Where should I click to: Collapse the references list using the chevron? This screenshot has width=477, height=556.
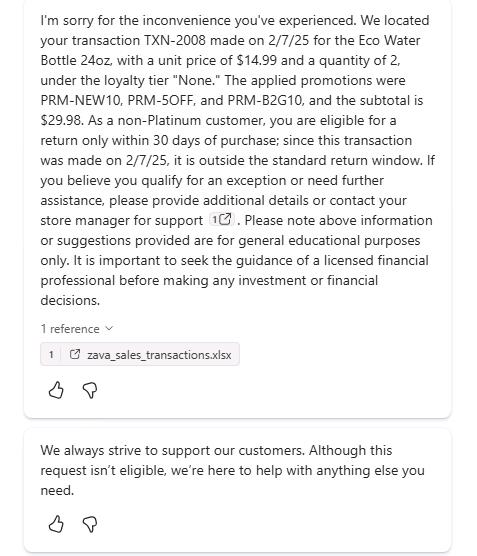109,328
